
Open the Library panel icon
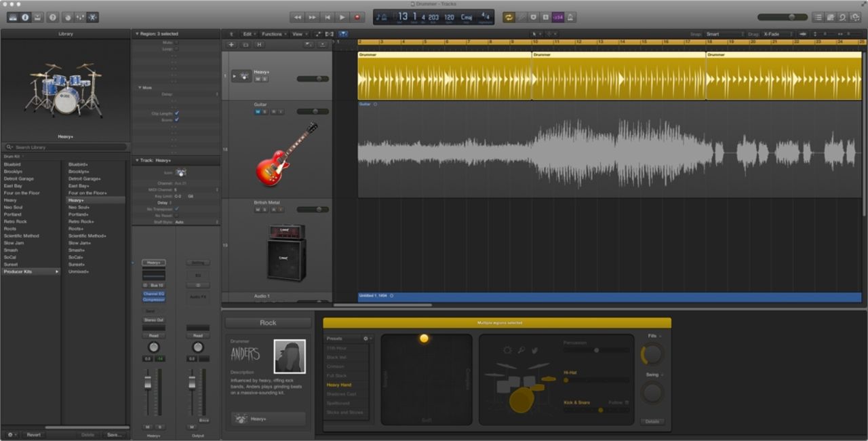point(12,17)
